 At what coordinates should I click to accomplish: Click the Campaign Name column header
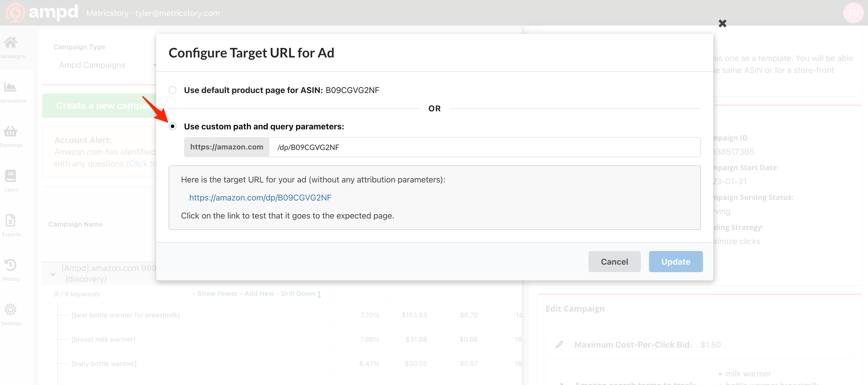(x=76, y=224)
